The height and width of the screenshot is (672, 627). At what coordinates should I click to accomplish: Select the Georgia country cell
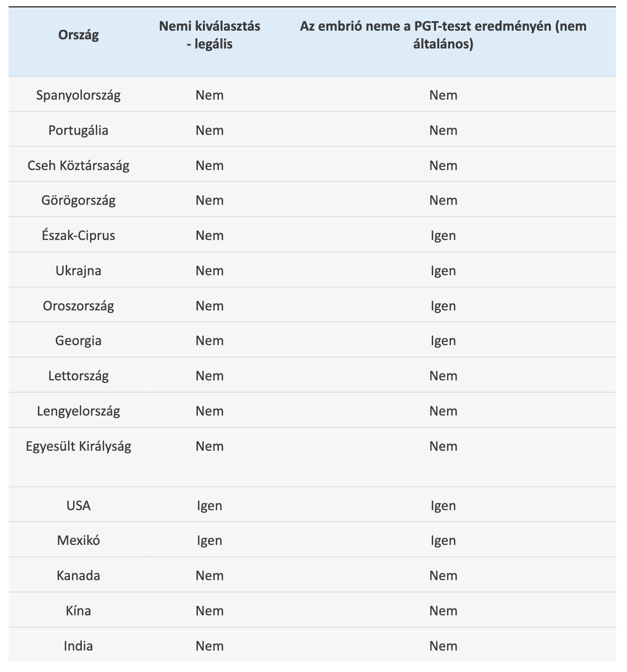coord(79,341)
